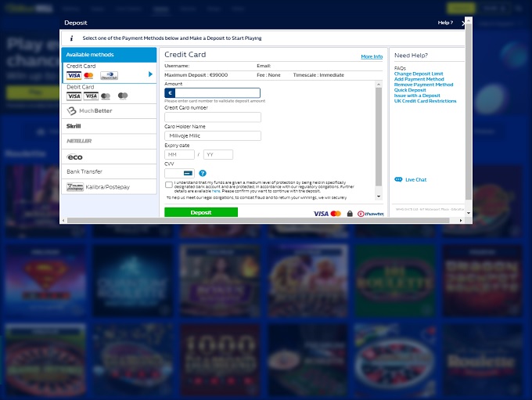Click the Live Chat speech bubble icon
The image size is (532, 400).
[399, 179]
